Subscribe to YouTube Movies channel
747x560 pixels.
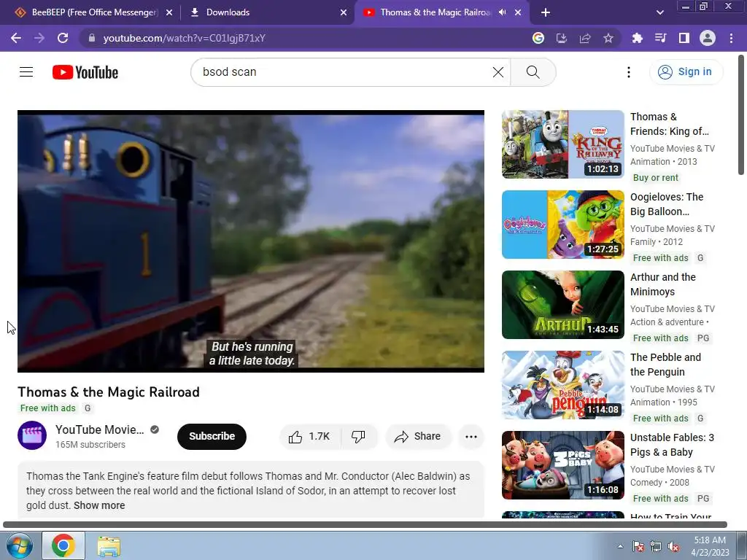[212, 436]
